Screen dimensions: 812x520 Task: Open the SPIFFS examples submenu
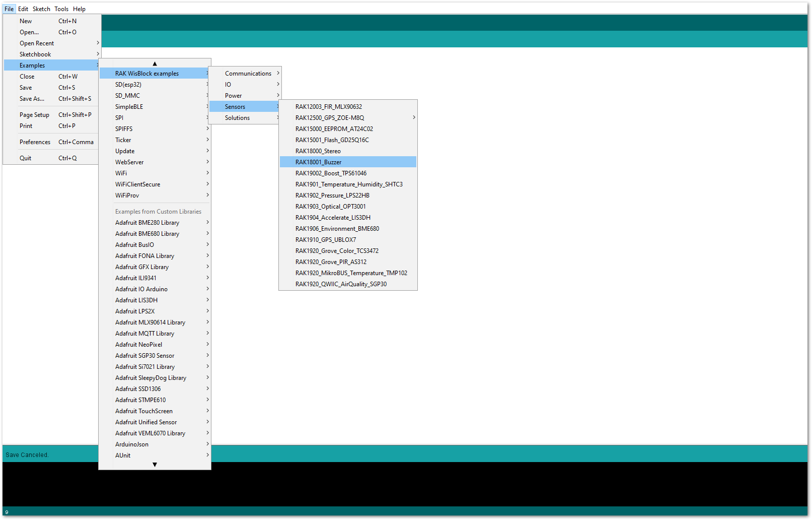click(155, 129)
